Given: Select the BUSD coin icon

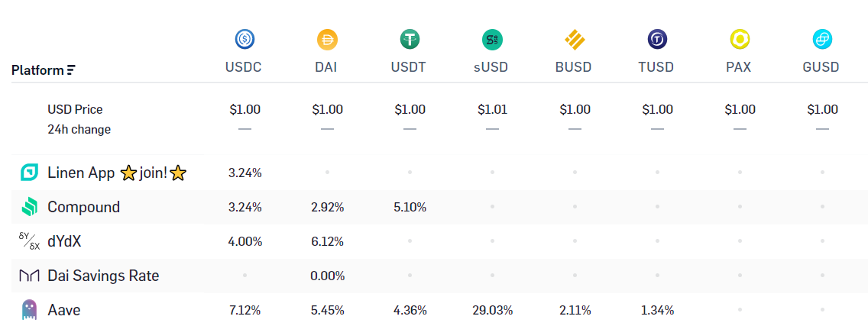Looking at the screenshot, I should pyautogui.click(x=575, y=39).
